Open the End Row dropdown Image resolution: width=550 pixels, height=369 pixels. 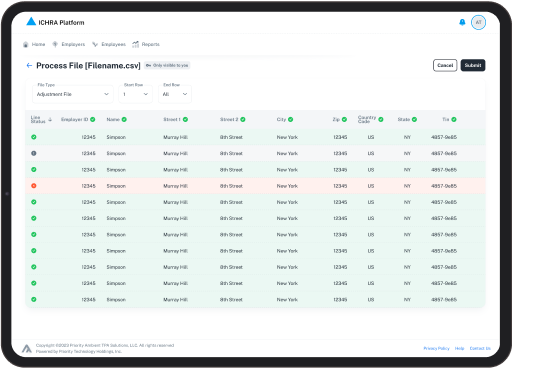[175, 94]
